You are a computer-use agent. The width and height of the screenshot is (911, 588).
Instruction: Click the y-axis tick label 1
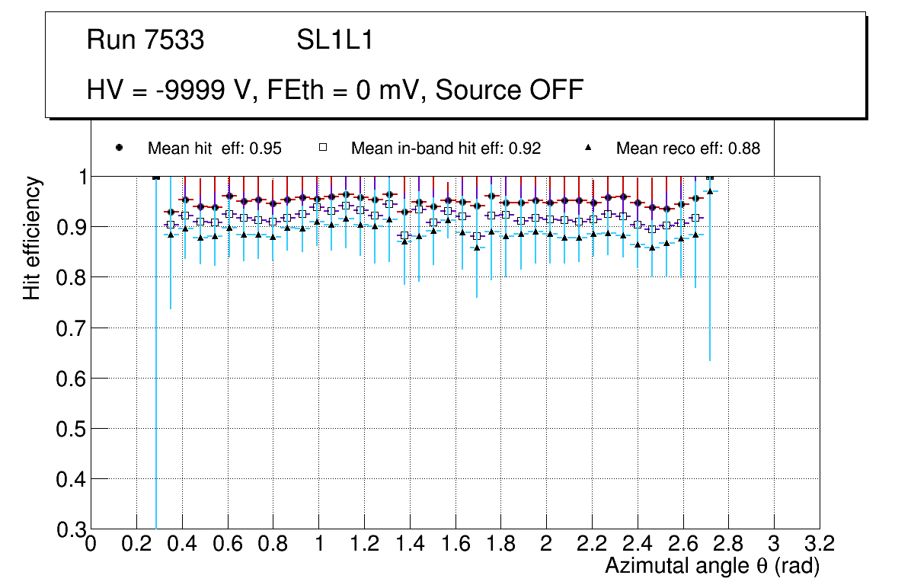[x=80, y=177]
